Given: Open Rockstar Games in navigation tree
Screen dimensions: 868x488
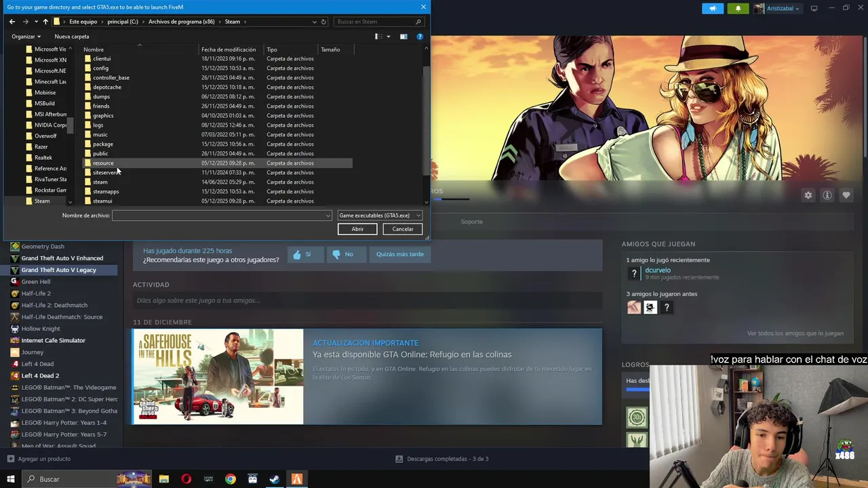Looking at the screenshot, I should tap(46, 190).
